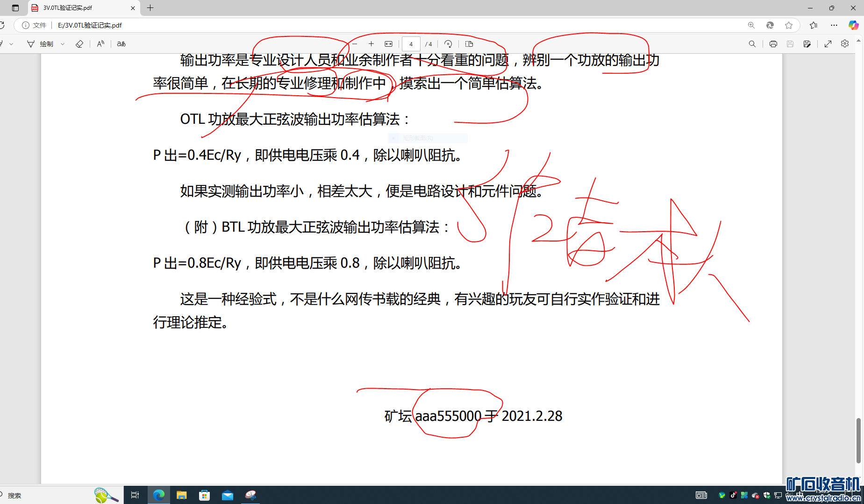The height and width of the screenshot is (504, 864).
Task: Open PDF viewer settings gear
Action: [x=845, y=43]
